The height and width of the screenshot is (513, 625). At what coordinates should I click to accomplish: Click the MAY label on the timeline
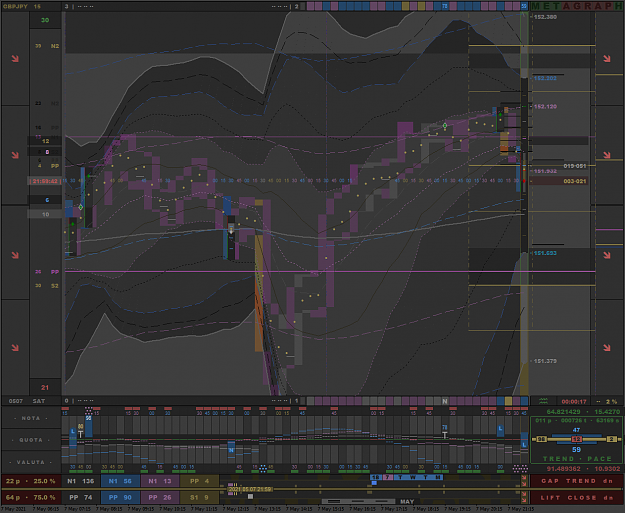(x=407, y=501)
